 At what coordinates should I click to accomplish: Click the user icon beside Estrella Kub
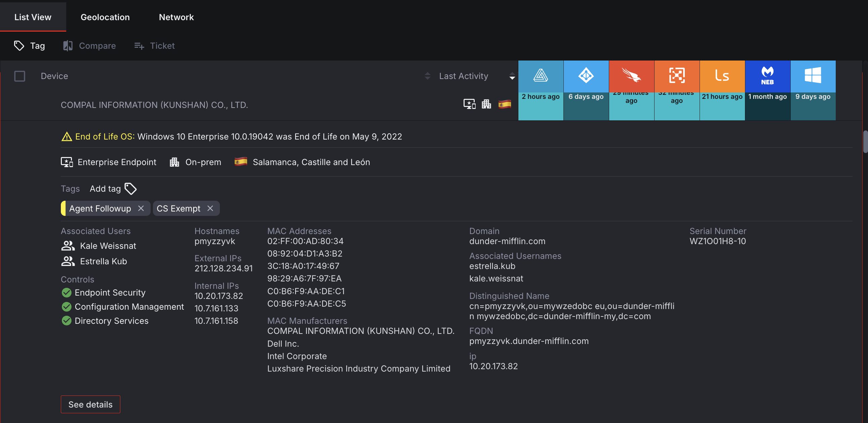pos(68,261)
